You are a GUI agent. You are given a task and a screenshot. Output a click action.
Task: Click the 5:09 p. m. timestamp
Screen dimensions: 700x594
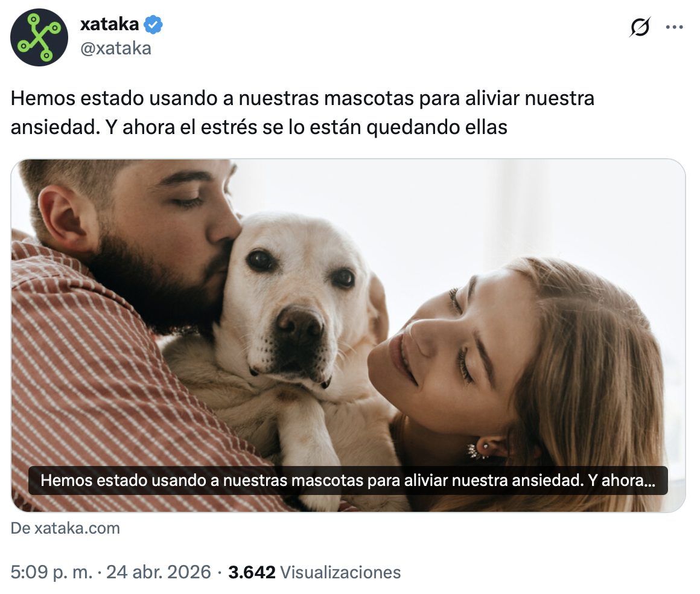(51, 572)
